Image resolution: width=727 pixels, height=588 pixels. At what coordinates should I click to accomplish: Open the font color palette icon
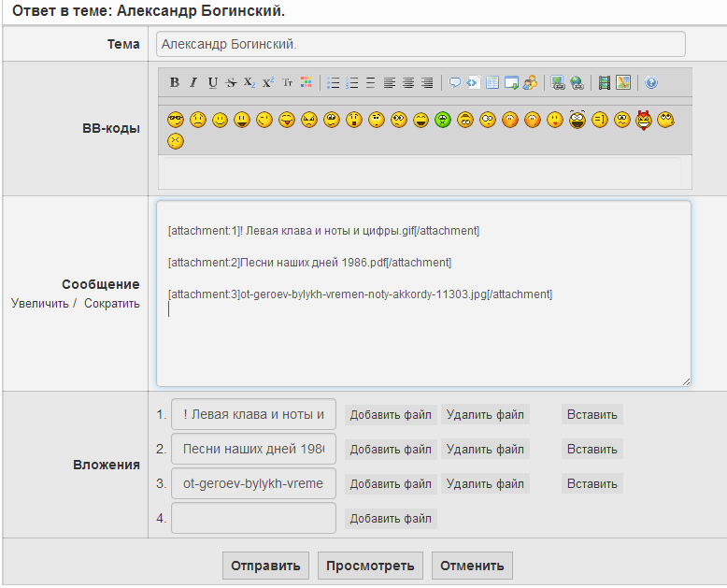[x=306, y=82]
